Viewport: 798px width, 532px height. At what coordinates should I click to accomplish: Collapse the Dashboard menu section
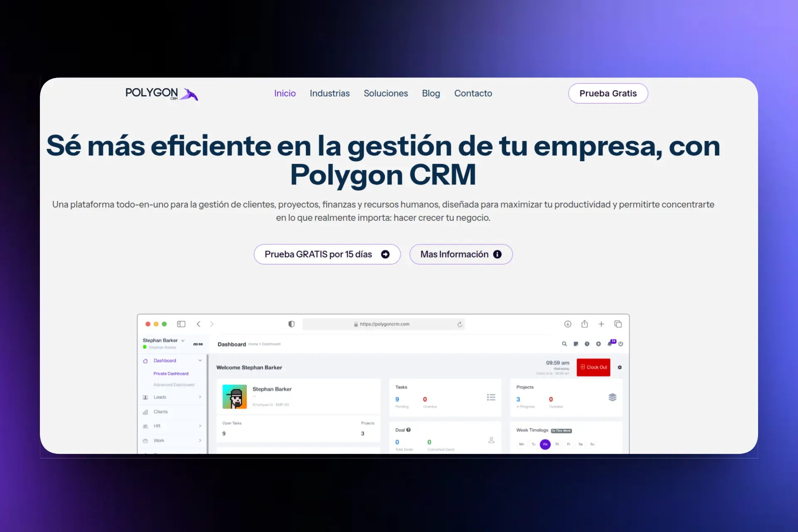point(200,360)
